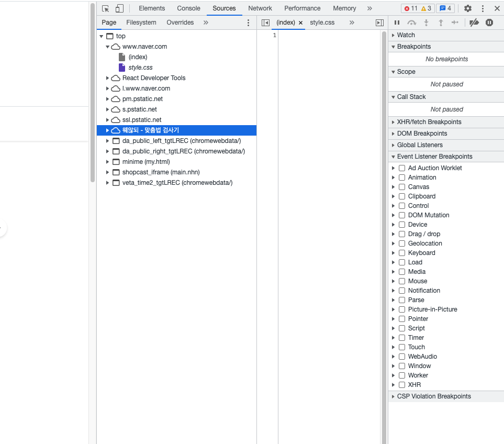Activate the inspect element picker icon

[x=106, y=8]
